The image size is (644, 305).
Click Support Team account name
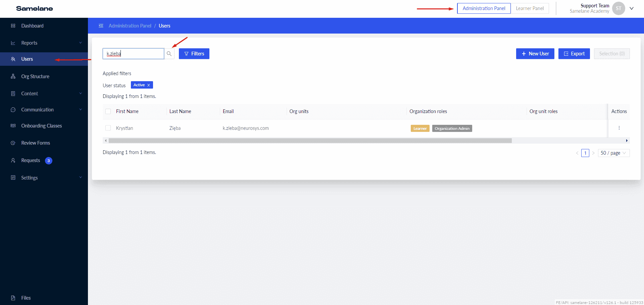coord(595,6)
